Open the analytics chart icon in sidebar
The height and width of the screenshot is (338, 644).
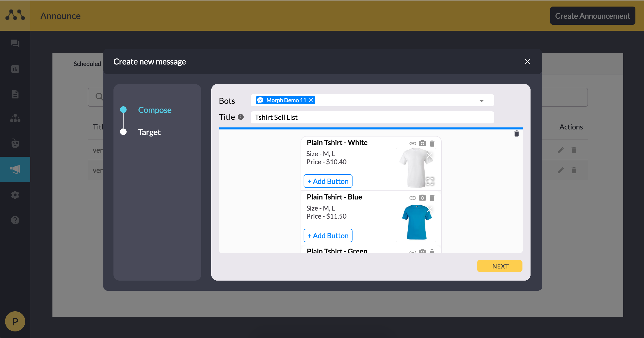15,69
